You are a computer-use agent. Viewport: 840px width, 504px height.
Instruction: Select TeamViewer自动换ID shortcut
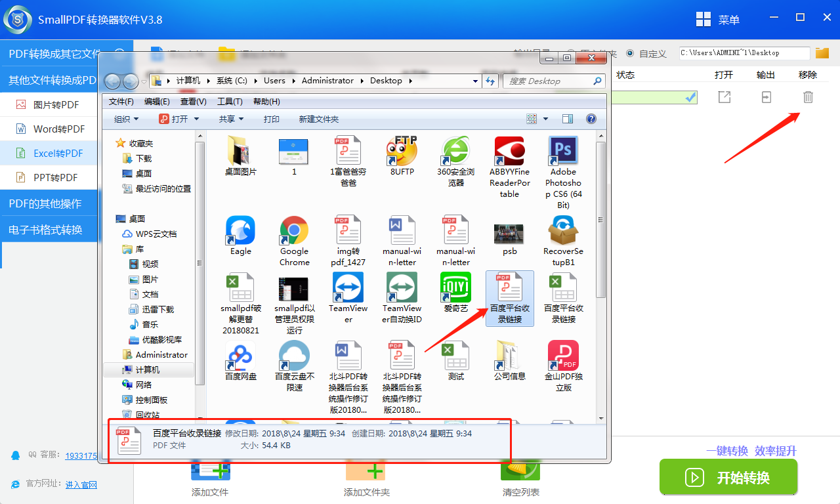pyautogui.click(x=402, y=287)
